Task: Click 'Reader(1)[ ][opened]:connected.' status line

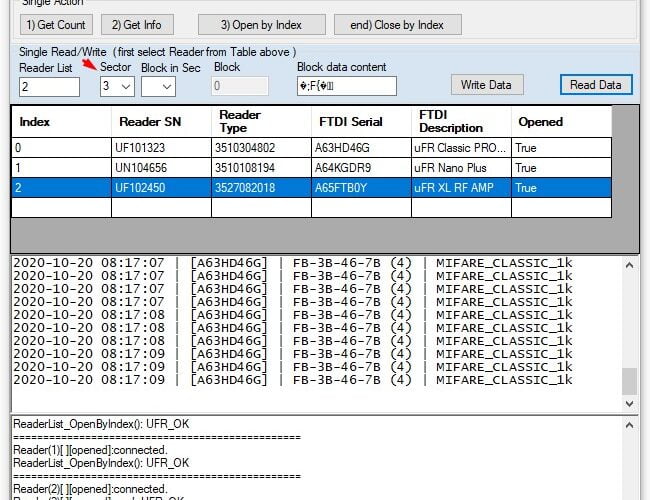Action: 90,450
